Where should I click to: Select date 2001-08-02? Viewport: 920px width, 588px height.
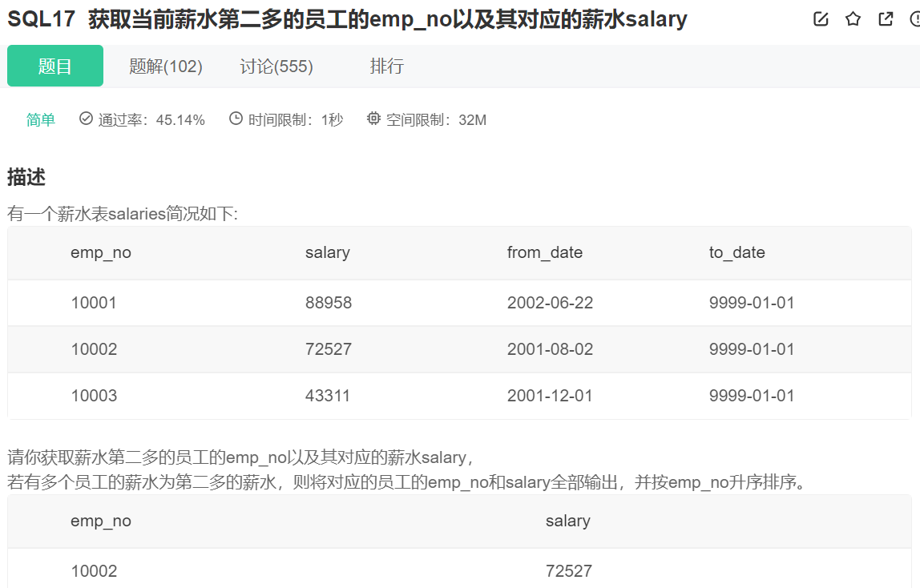550,349
